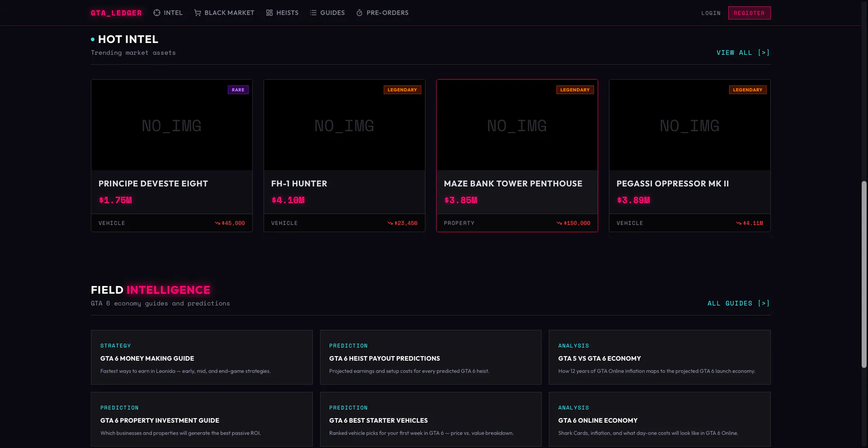Image resolution: width=868 pixels, height=448 pixels.
Task: Open GTA 6 Online Economy article
Action: coord(660,419)
